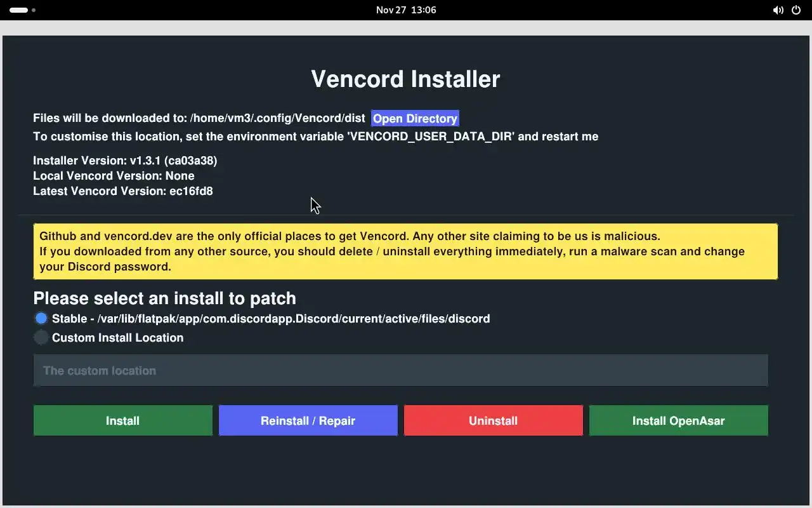Screen dimensions: 812x508
Task: Click the Installer Version v1.3.1 text
Action: (x=125, y=161)
